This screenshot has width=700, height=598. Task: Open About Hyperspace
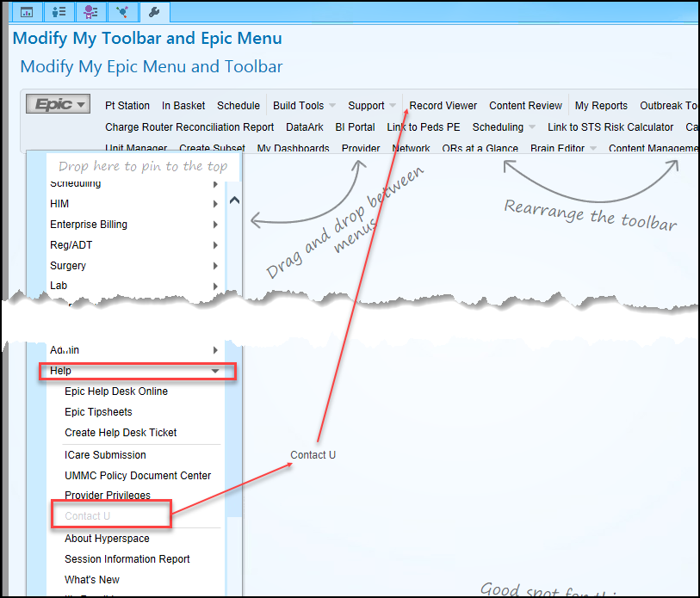[107, 539]
